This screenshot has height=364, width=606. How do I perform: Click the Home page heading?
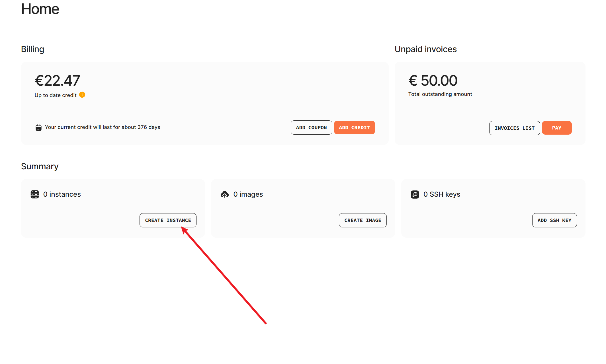pyautogui.click(x=40, y=9)
